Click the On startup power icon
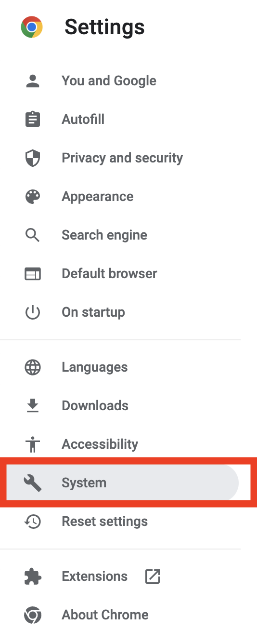The height and width of the screenshot is (644, 257). (x=33, y=312)
